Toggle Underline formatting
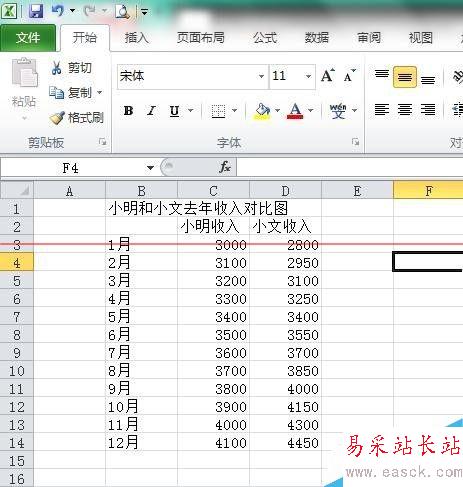 [175, 111]
